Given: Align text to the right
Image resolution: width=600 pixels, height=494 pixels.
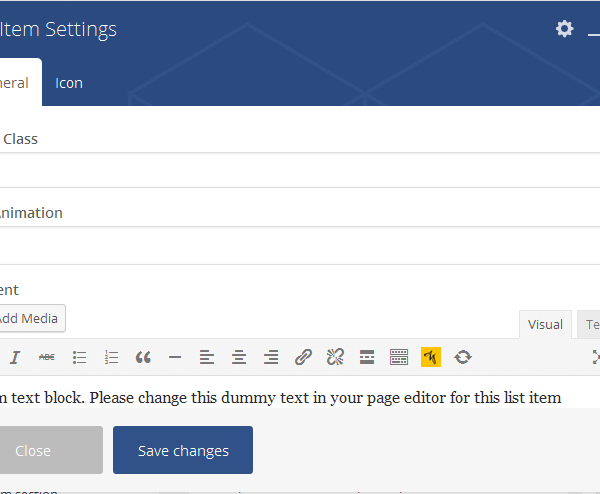Looking at the screenshot, I should pyautogui.click(x=271, y=357).
